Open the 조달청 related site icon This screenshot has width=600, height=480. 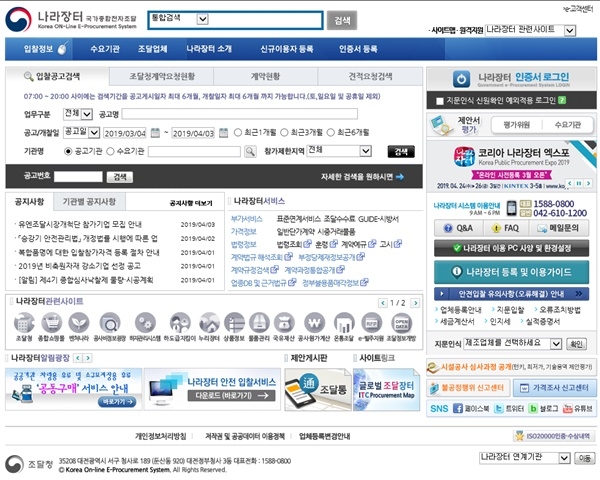24,323
